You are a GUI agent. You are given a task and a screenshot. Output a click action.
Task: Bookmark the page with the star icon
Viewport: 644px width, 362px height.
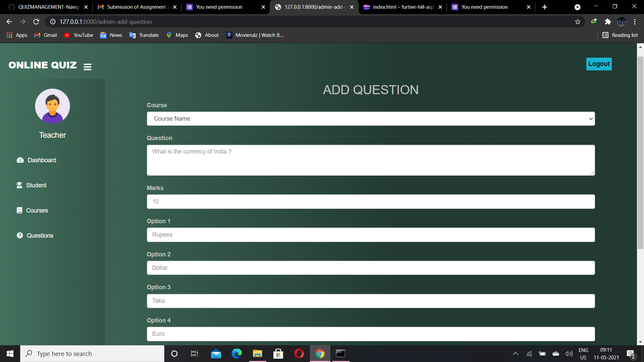578,21
